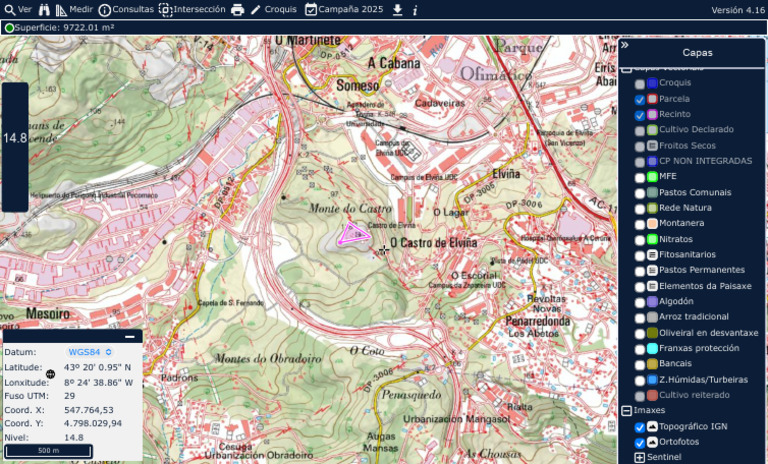This screenshot has width=768, height=464.
Task: Collapse the Capas panel with double chevron
Action: (624, 45)
